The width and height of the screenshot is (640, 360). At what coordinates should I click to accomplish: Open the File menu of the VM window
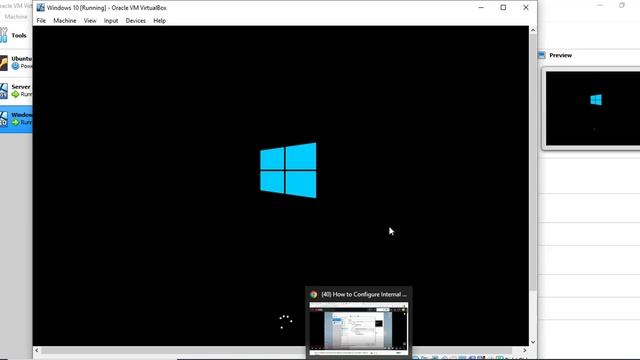(x=41, y=20)
